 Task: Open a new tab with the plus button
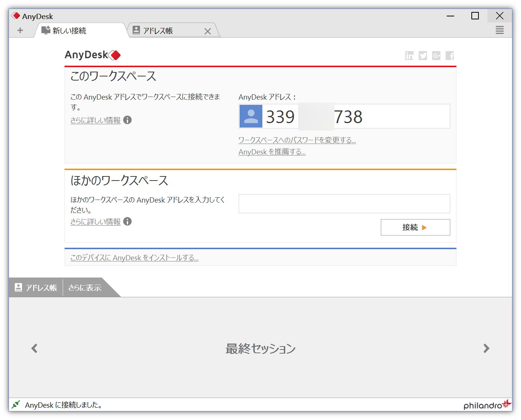pyautogui.click(x=20, y=30)
